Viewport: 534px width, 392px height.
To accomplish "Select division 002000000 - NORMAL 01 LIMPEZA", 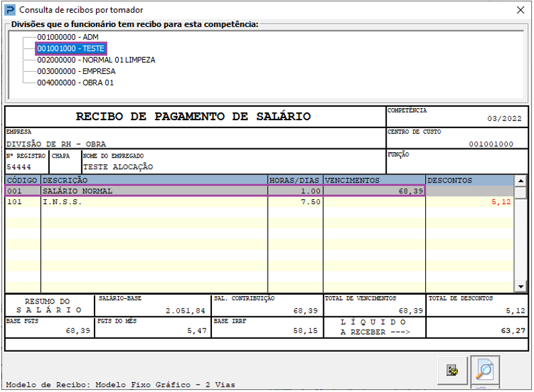I will click(96, 60).
